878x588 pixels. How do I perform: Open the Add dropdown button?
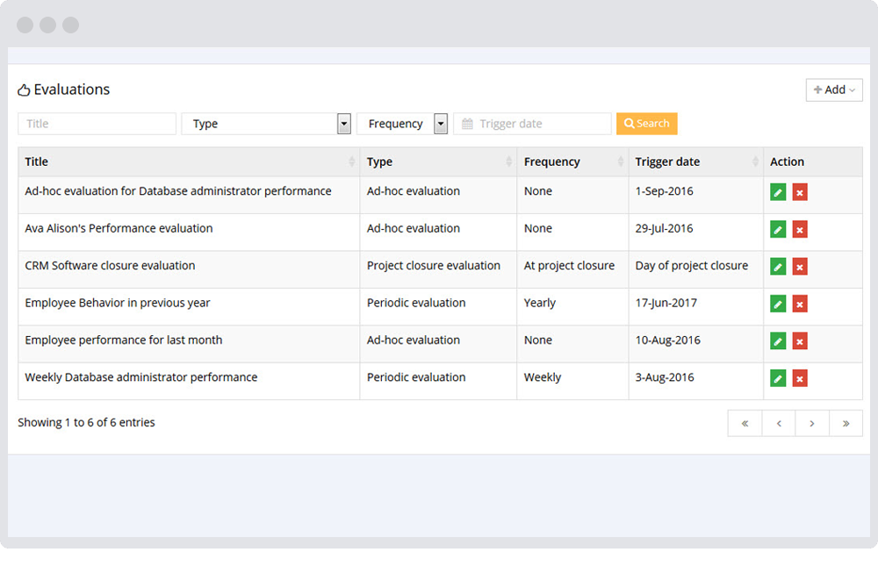coord(834,90)
